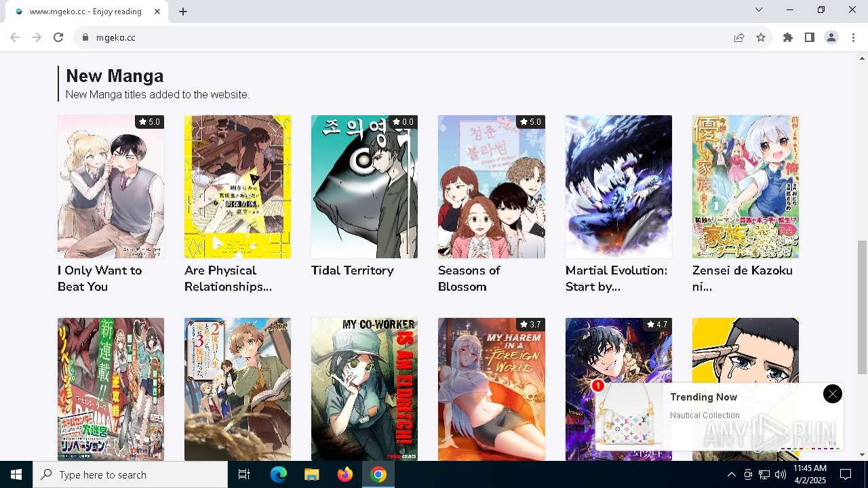
Task: Open the second-row cover of a boy in green coat
Action: (x=237, y=389)
